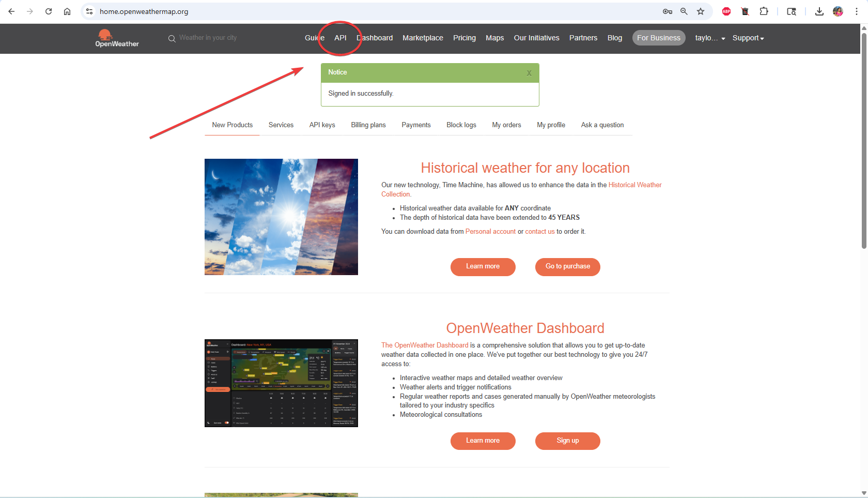Switch to the Ask a question tab

602,125
